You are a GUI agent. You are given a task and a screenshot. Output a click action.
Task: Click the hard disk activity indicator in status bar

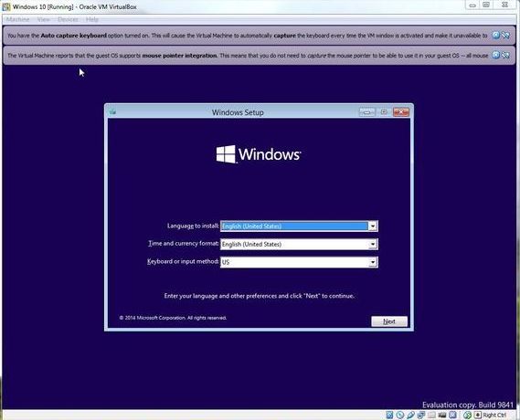coord(389,415)
